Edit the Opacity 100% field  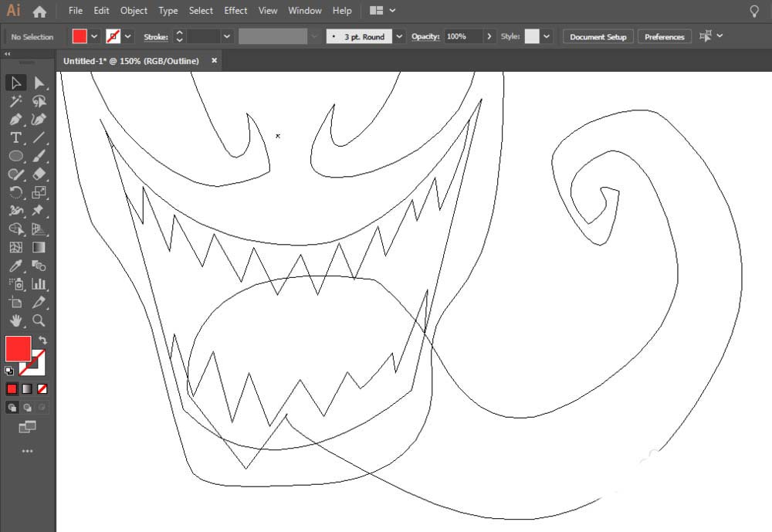pyautogui.click(x=463, y=36)
